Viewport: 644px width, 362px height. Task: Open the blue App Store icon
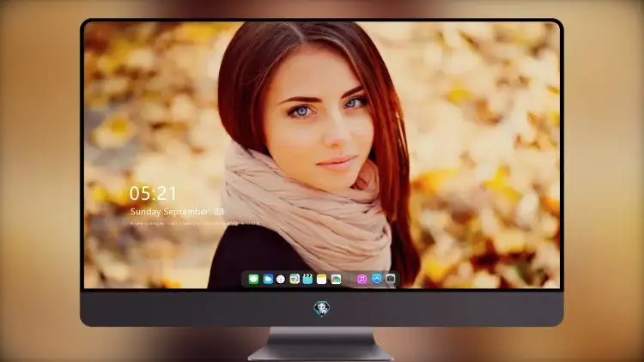pos(377,279)
